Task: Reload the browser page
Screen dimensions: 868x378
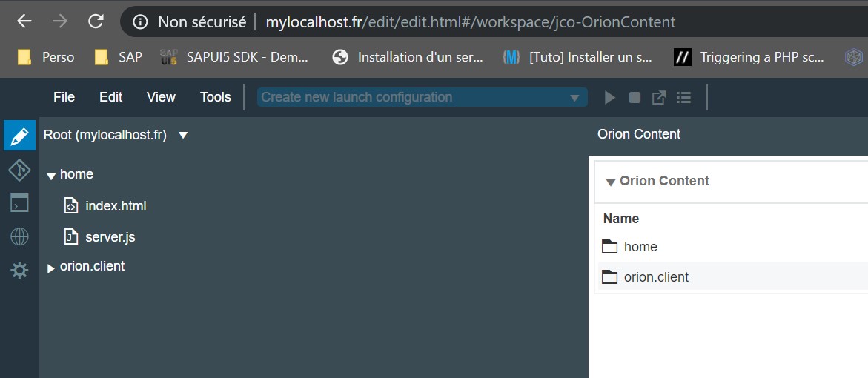Action: pyautogui.click(x=96, y=21)
